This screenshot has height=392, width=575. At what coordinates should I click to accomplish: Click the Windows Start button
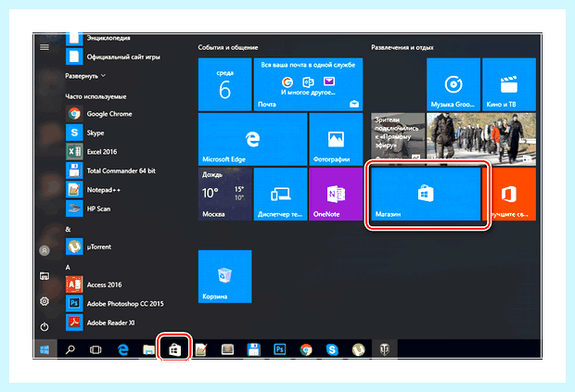(x=45, y=350)
